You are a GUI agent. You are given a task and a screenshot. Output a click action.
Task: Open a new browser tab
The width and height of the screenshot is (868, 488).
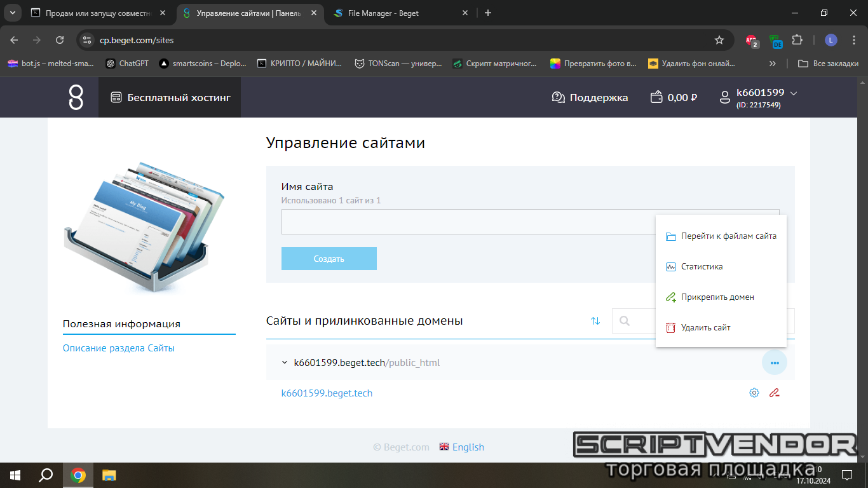[x=488, y=13]
